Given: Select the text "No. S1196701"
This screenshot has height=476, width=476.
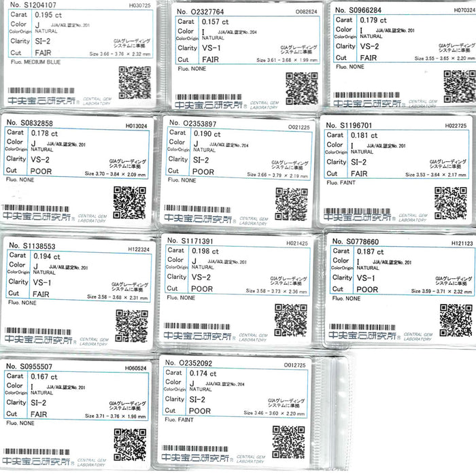Looking at the screenshot, I should [x=349, y=125].
